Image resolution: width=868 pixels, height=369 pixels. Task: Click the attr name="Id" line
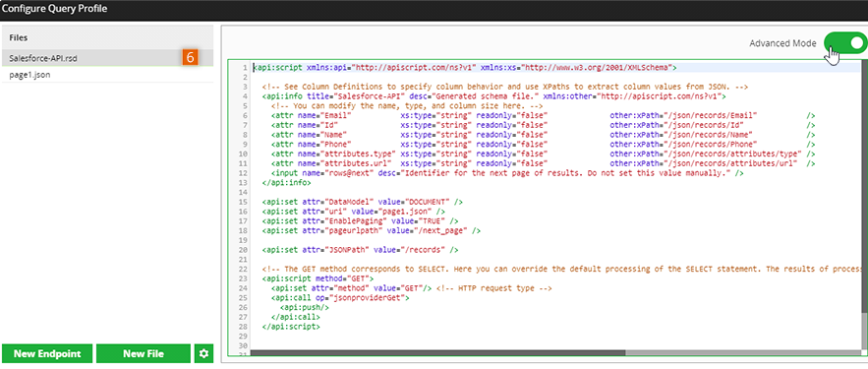click(x=543, y=125)
